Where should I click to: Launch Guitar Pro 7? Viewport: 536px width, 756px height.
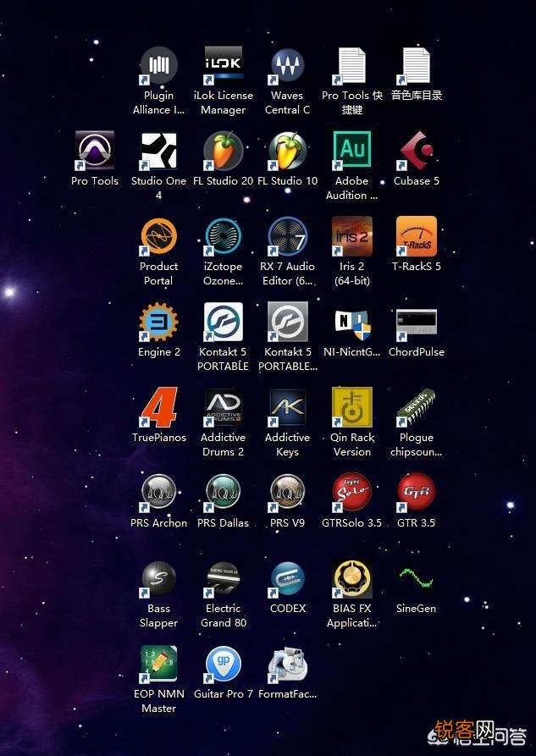(x=224, y=664)
